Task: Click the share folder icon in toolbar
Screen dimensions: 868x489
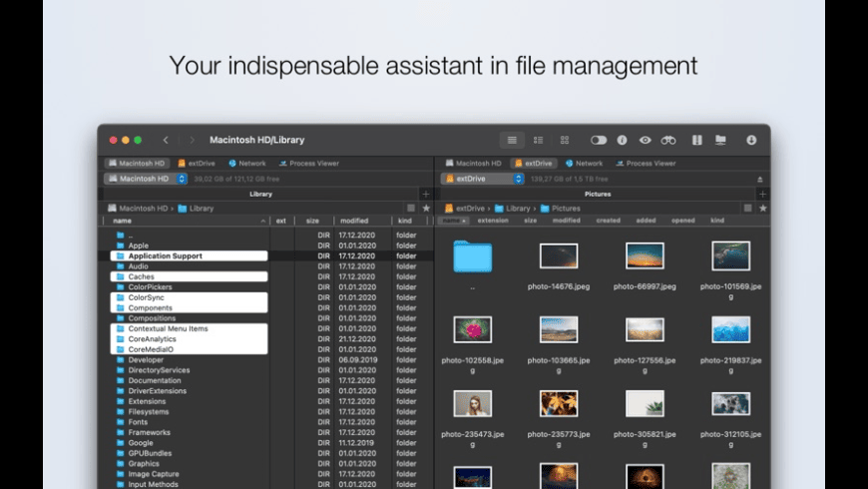Action: [720, 140]
